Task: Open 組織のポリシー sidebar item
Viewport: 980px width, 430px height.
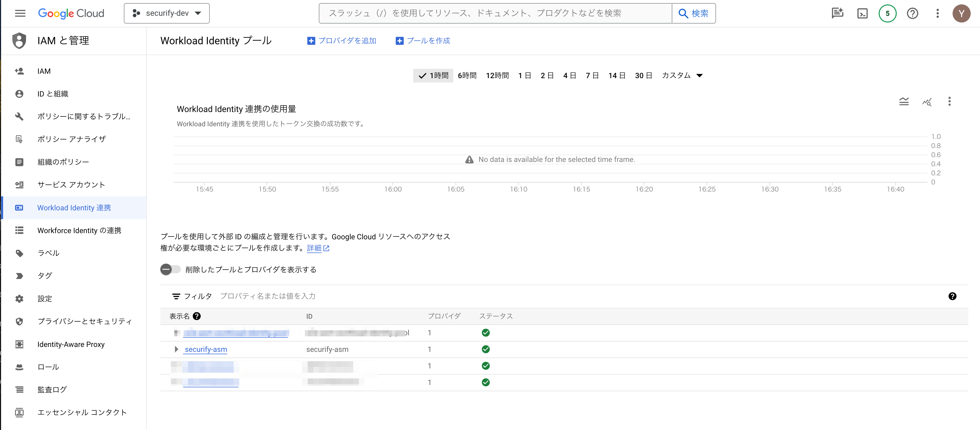Action: point(74,162)
